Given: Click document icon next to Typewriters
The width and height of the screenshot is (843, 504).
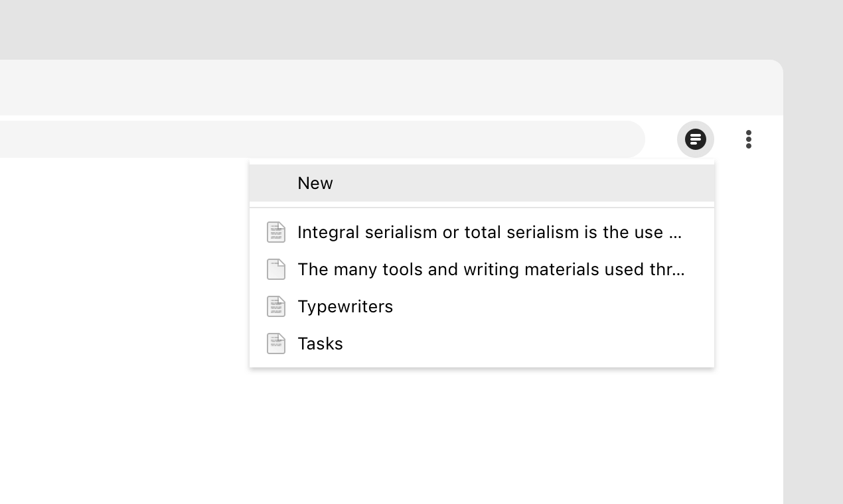Looking at the screenshot, I should coord(276,306).
